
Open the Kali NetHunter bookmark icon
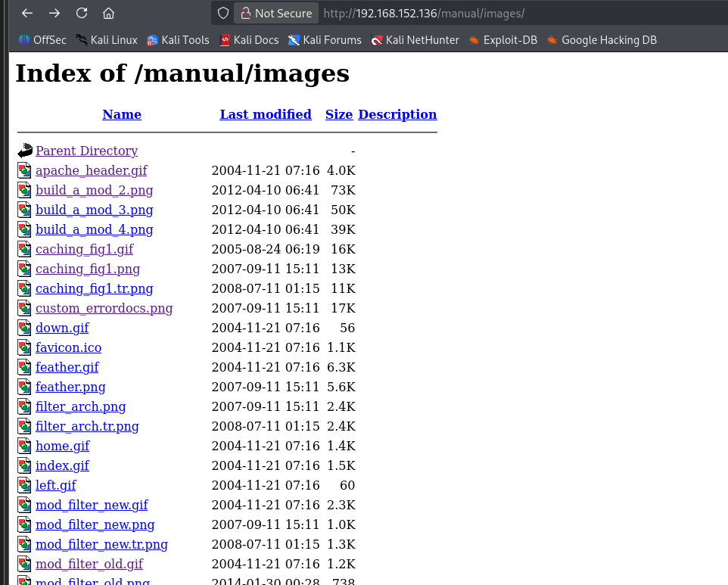[x=376, y=40]
